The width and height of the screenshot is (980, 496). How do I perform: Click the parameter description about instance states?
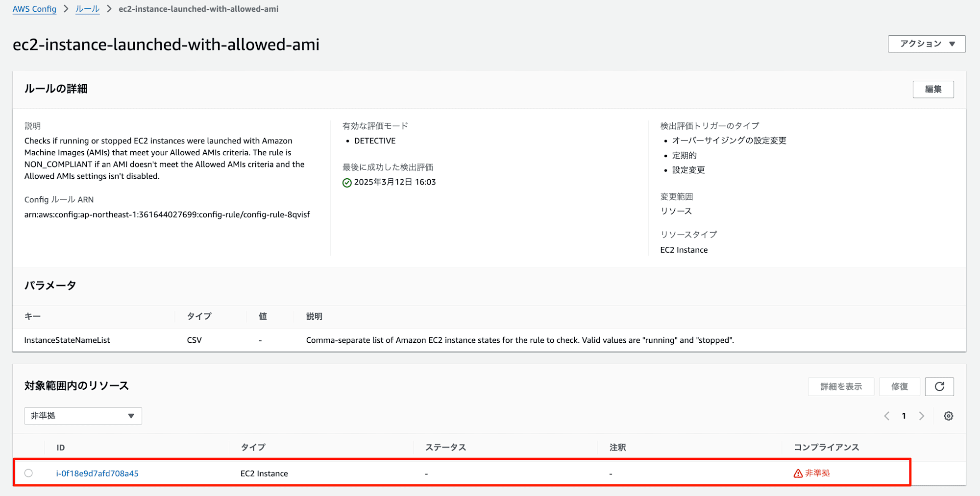[520, 340]
